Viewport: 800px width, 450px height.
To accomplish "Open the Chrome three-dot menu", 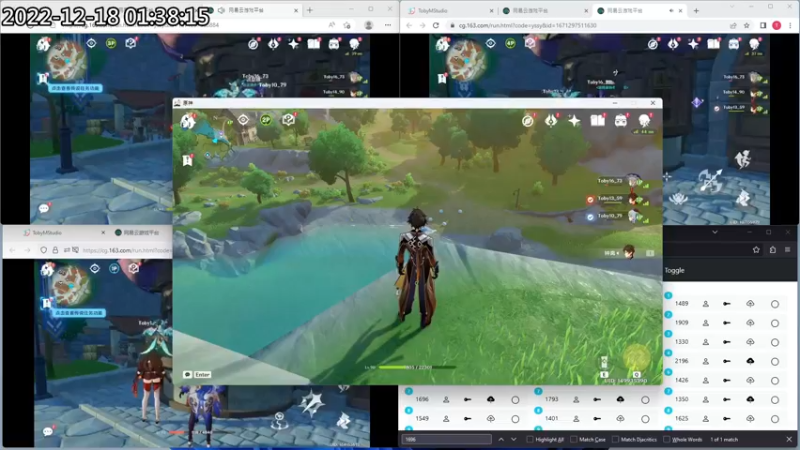I will (790, 25).
